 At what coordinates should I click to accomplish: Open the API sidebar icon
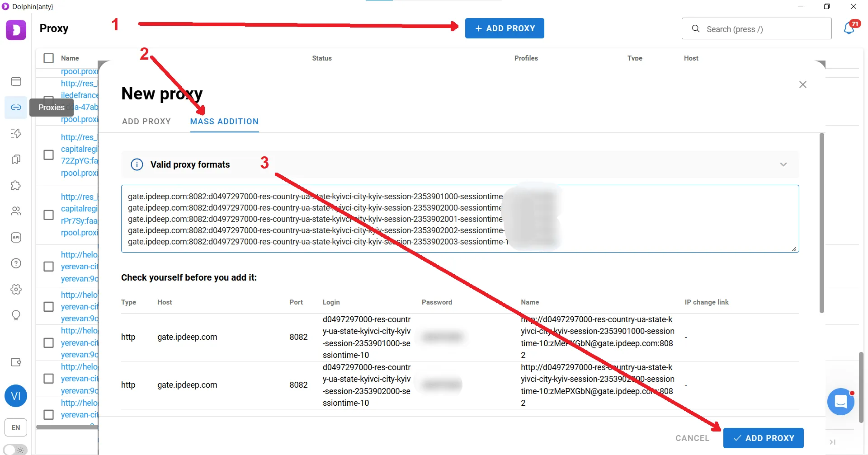(16, 237)
